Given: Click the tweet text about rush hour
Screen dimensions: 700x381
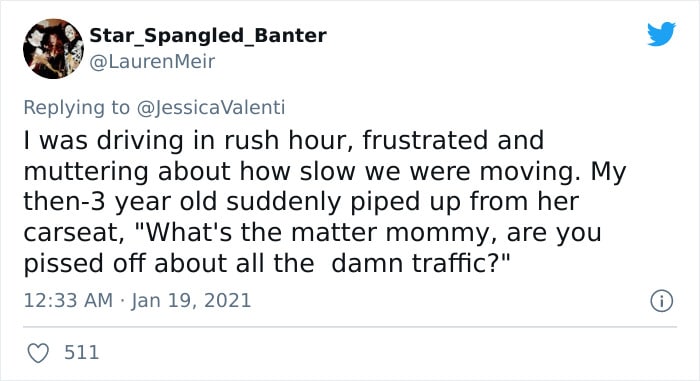Looking at the screenshot, I should click(325, 202).
